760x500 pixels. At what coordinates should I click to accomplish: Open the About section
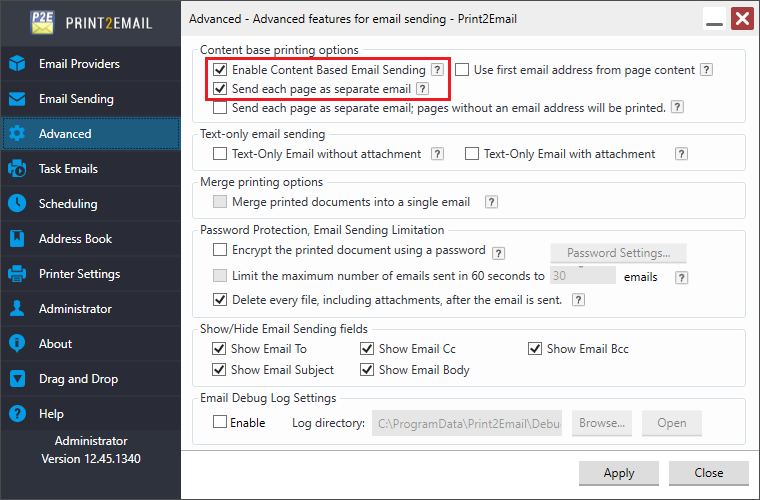pos(55,344)
